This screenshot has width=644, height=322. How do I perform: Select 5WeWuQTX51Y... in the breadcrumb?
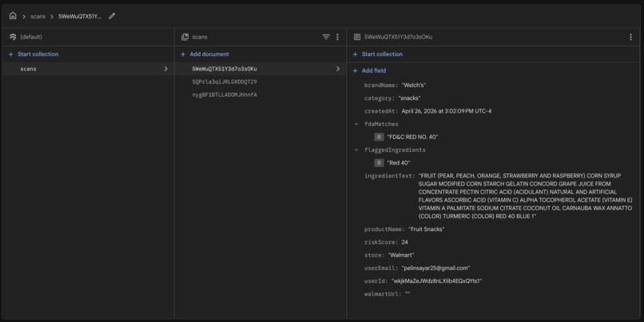click(x=80, y=17)
